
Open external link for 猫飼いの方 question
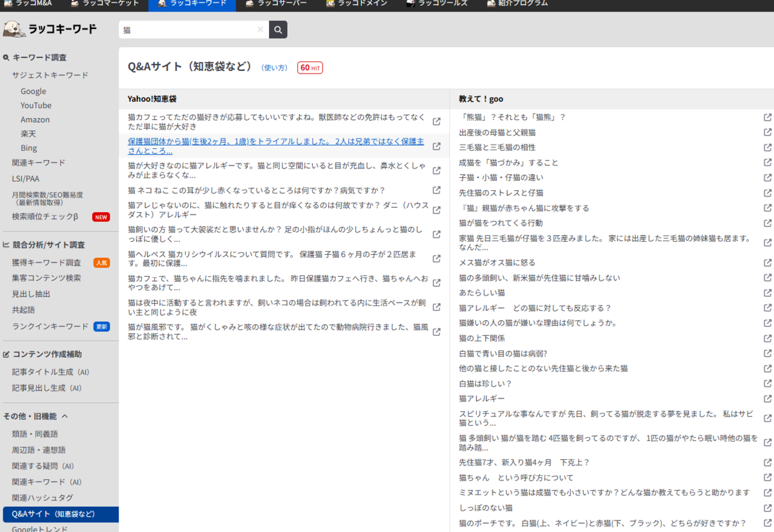(x=437, y=234)
